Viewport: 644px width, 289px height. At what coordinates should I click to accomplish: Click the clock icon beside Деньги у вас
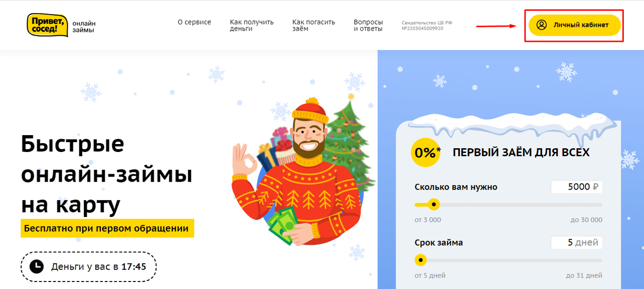pyautogui.click(x=36, y=267)
